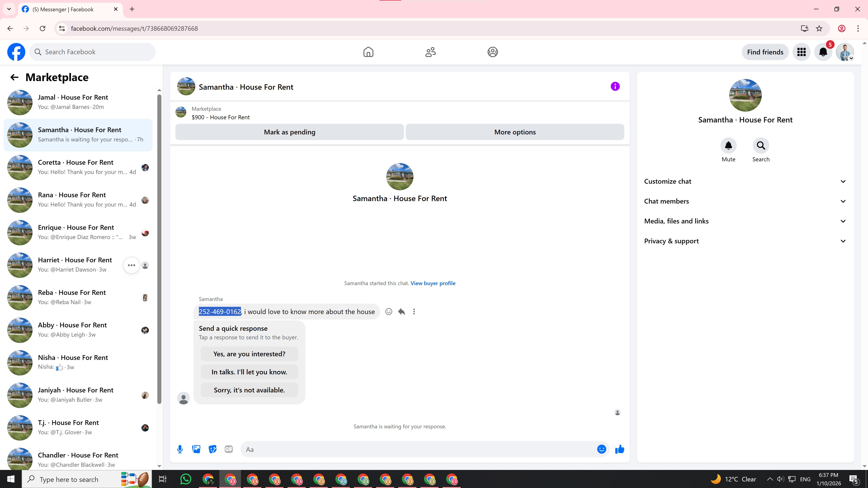React to Samantha's message with emoji
Screen dimensions: 868x488
click(x=389, y=312)
